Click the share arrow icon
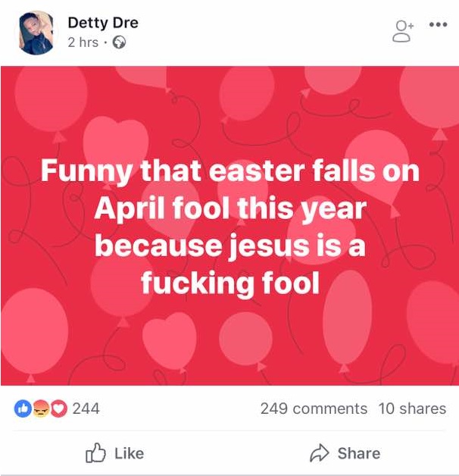The image size is (459, 476). [319, 453]
